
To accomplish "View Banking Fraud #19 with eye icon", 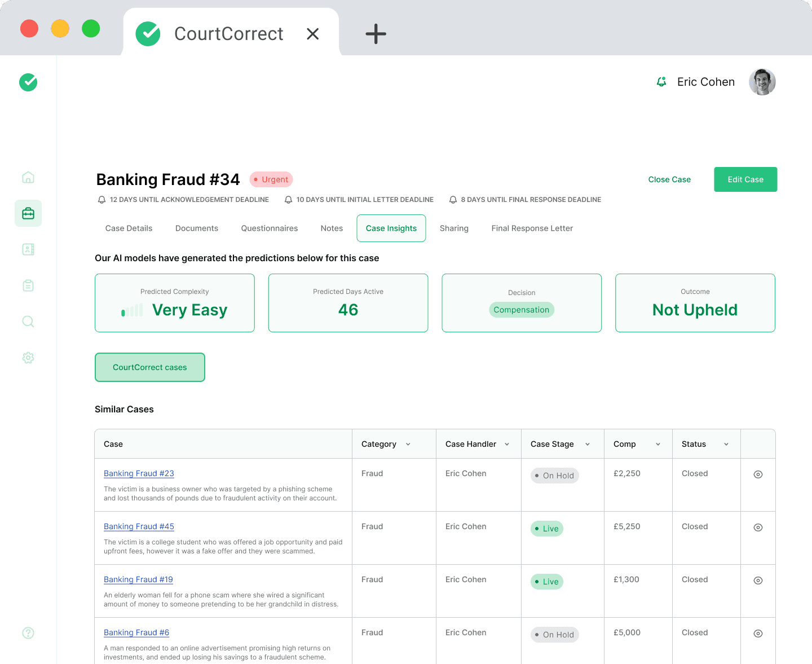I will point(758,581).
